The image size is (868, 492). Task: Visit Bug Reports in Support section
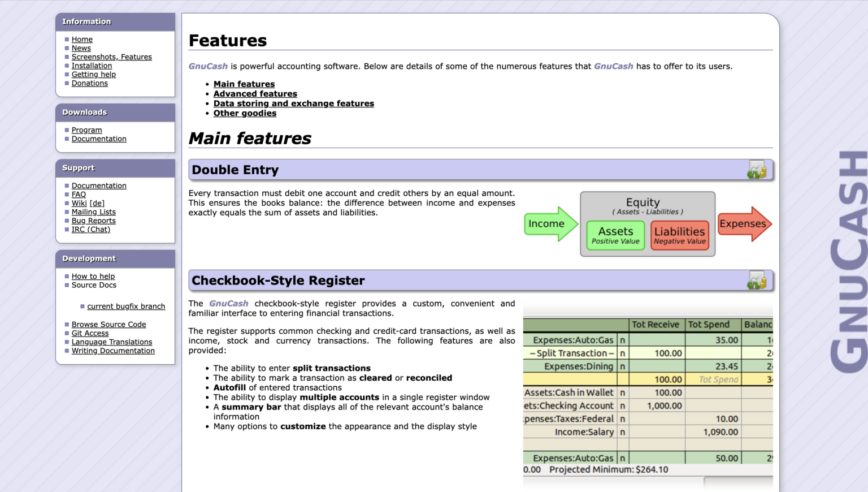[93, 221]
